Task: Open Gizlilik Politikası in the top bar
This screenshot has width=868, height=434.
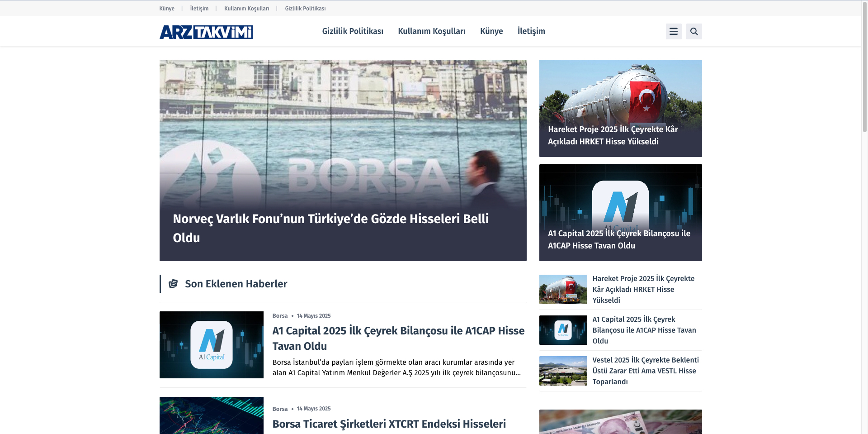Action: pyautogui.click(x=305, y=9)
